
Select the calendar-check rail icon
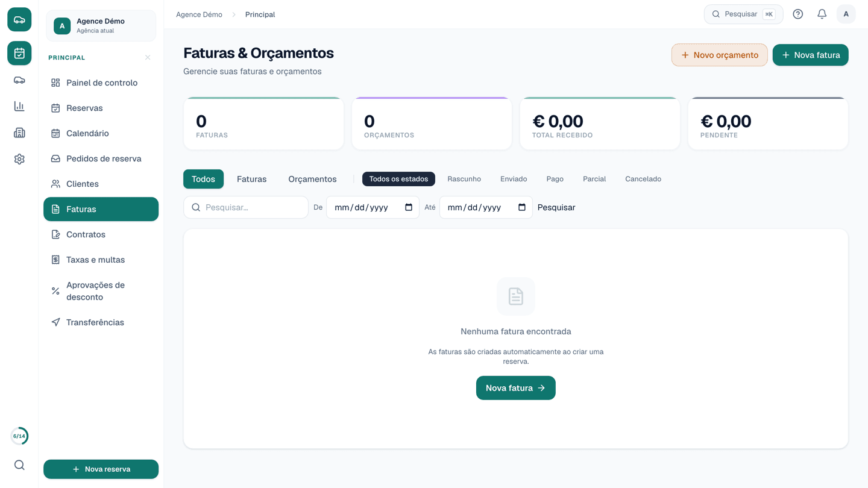pos(19,53)
